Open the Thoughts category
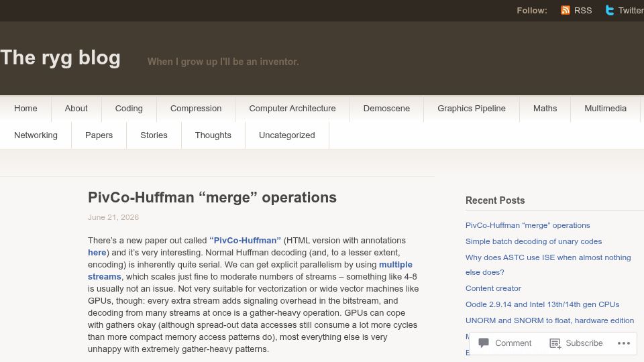Viewport: 644px width, 362px height. coord(213,135)
